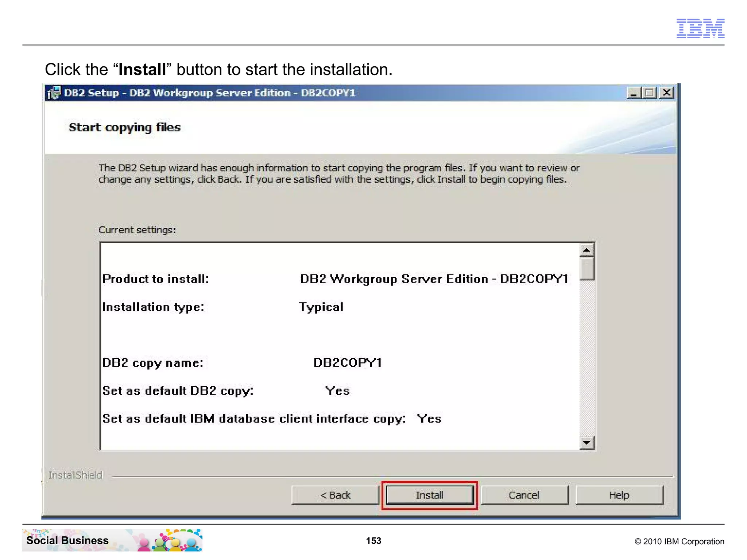This screenshot has width=747, height=560.
Task: Go back with the < Back button
Action: [335, 495]
